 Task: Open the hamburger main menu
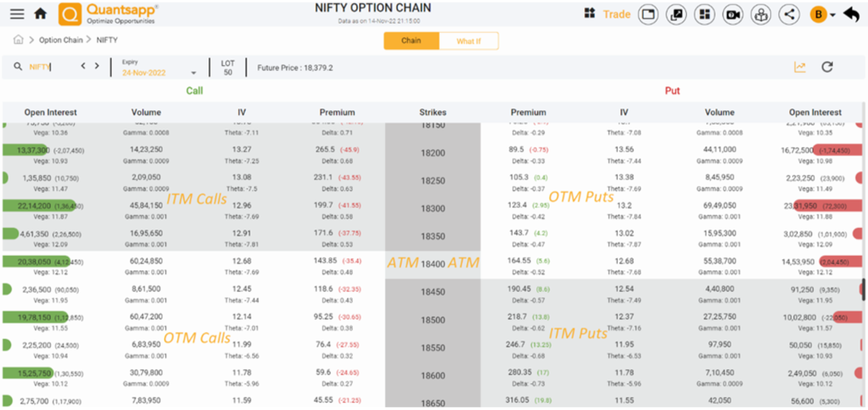tap(17, 14)
